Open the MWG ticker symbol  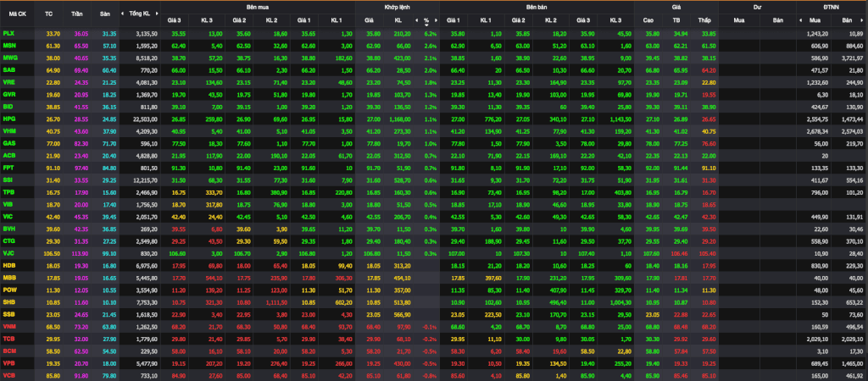(x=9, y=58)
